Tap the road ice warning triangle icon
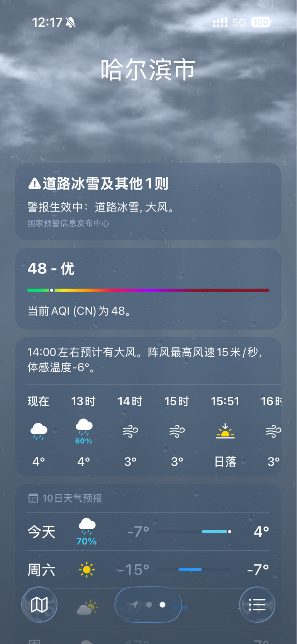This screenshot has width=297, height=644. coord(34,184)
